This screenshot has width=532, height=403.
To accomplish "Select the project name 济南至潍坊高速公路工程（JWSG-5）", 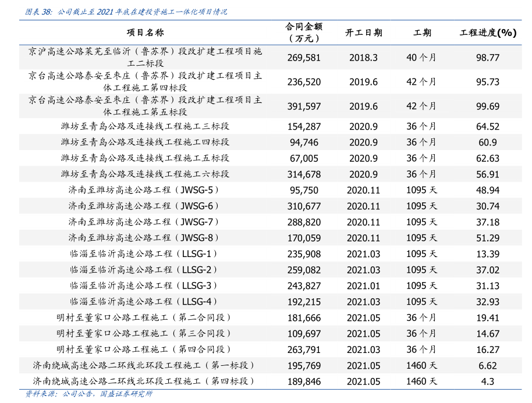I will point(145,190).
